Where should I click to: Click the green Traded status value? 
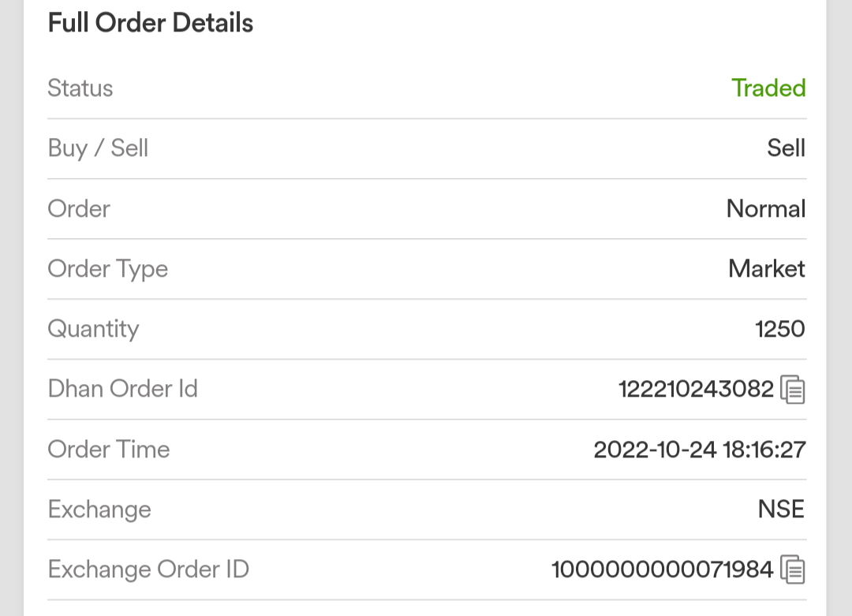tap(768, 88)
